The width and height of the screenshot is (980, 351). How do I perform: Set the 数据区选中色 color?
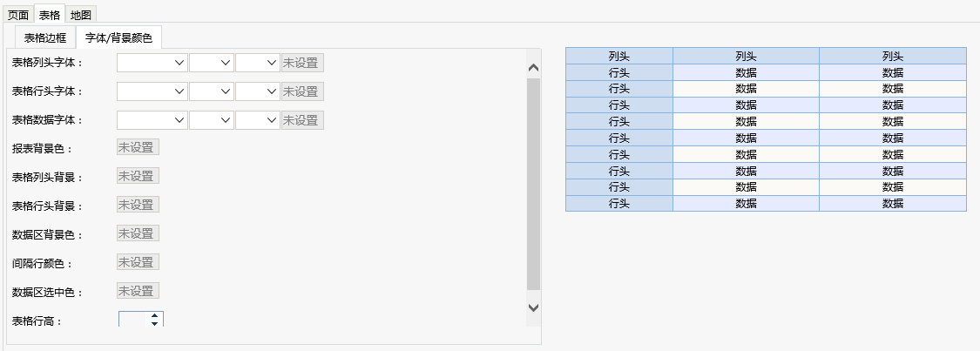point(139,291)
